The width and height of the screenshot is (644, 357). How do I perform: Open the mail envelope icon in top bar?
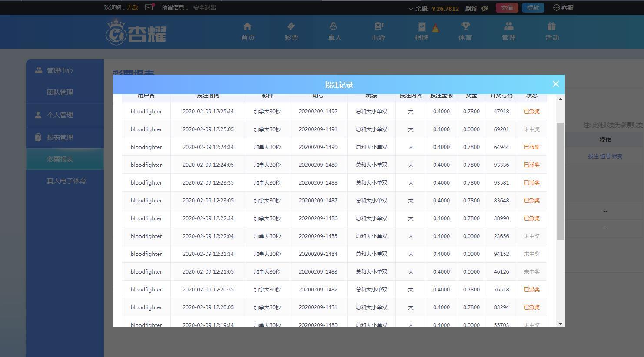coord(149,7)
